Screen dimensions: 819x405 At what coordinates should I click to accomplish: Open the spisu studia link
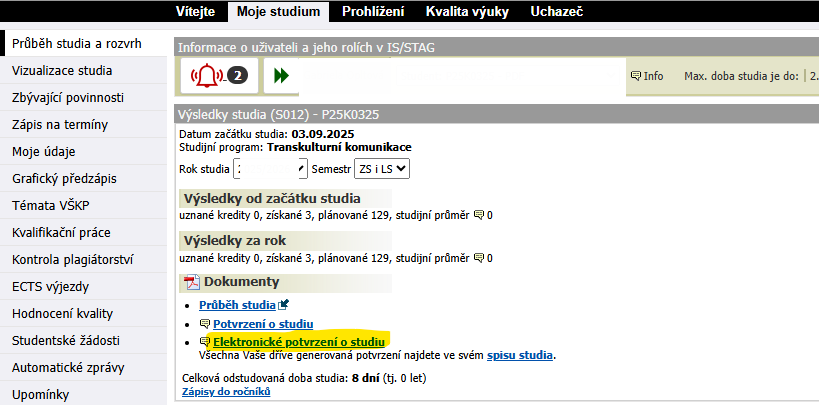point(519,355)
